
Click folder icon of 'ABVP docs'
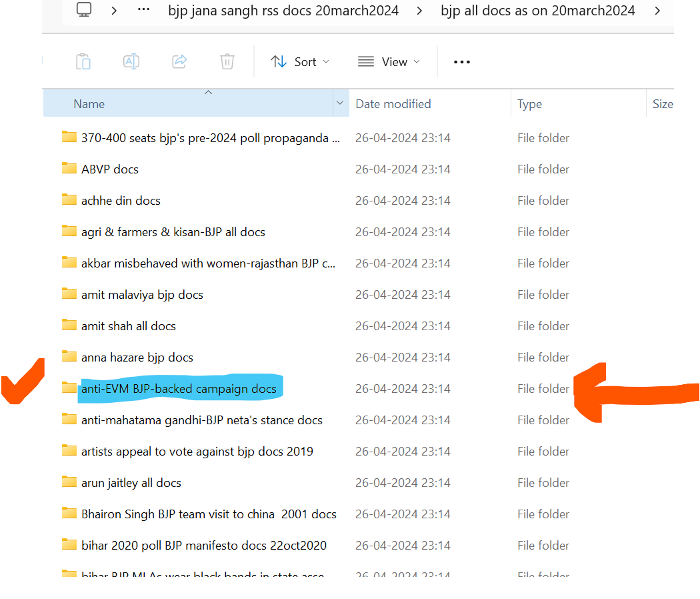point(69,168)
